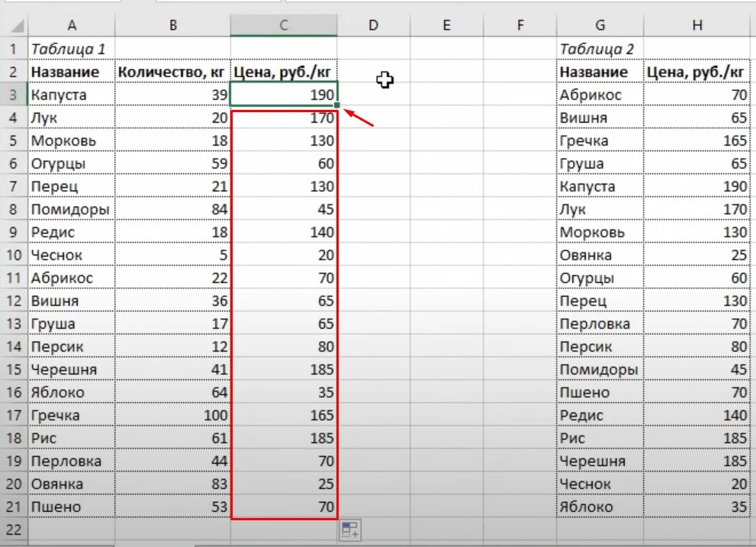Select the 'Количество, кг' header cell
The height and width of the screenshot is (547, 756).
click(x=172, y=72)
